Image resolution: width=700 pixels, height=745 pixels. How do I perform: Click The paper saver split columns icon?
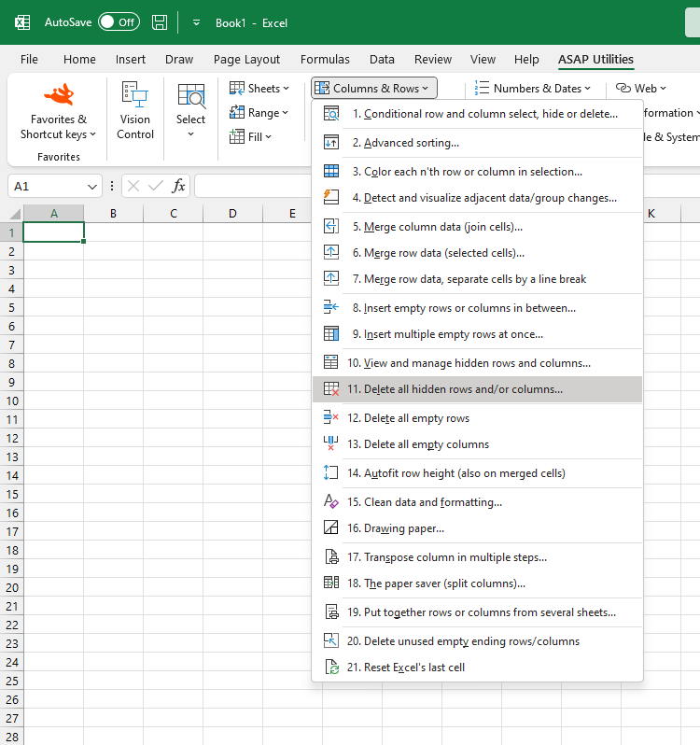[331, 583]
